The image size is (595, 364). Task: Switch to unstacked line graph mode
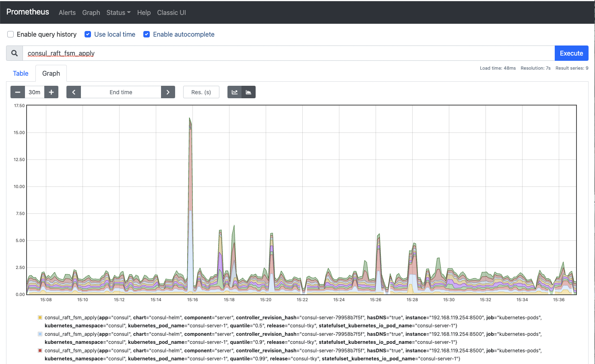pos(235,92)
